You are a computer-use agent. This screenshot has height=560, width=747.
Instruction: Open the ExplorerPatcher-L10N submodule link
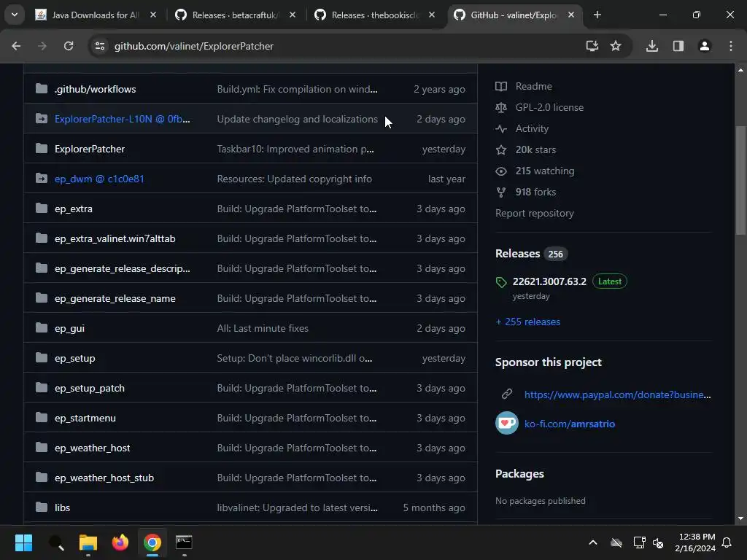[122, 119]
